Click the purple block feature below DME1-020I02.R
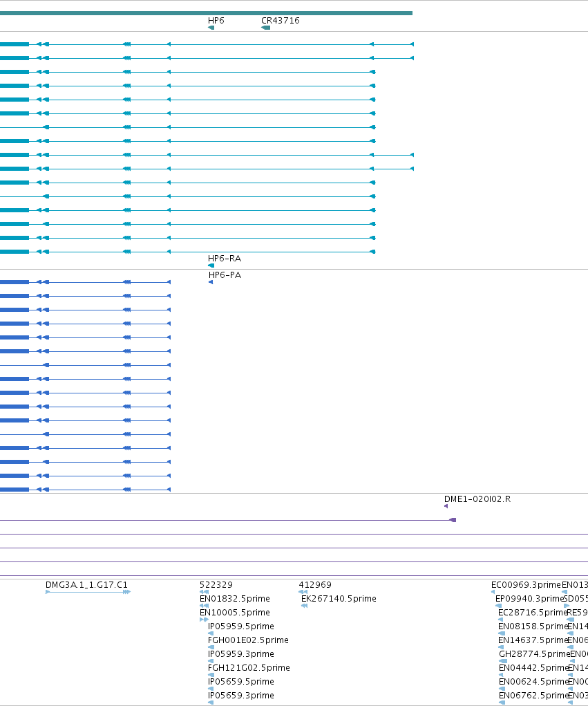 pyautogui.click(x=453, y=520)
